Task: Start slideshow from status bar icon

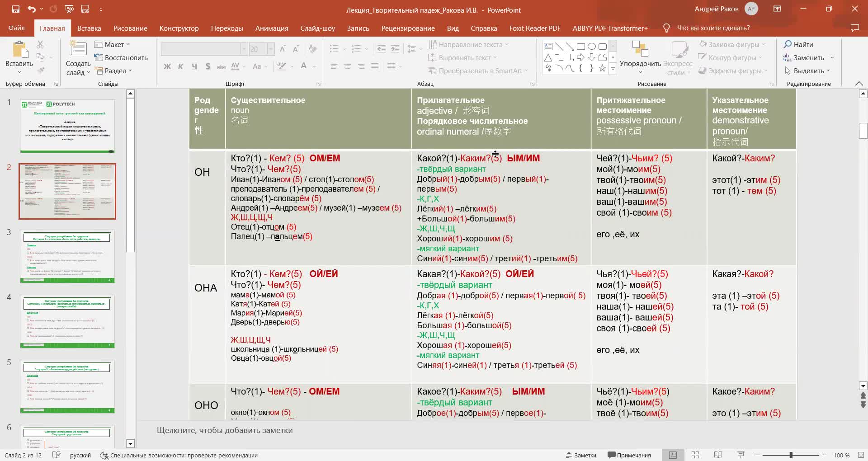Action: click(741, 455)
